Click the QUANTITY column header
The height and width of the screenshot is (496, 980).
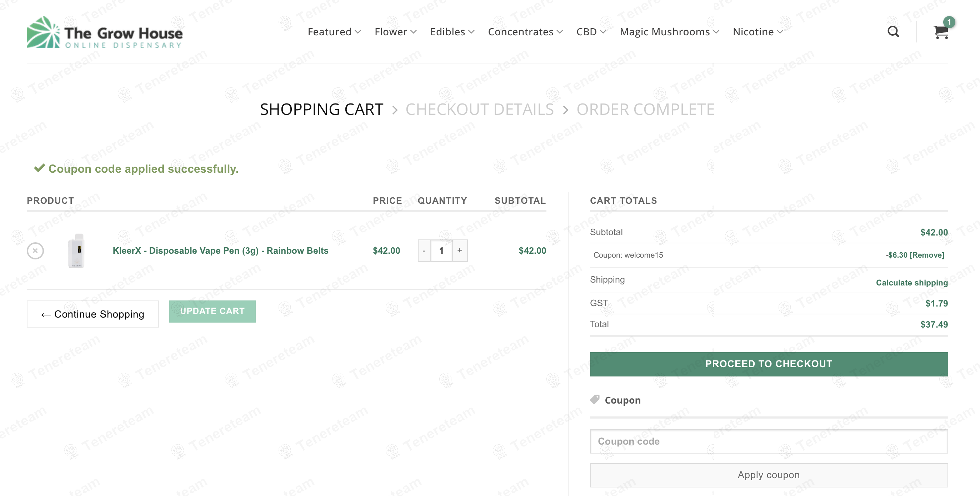point(442,200)
